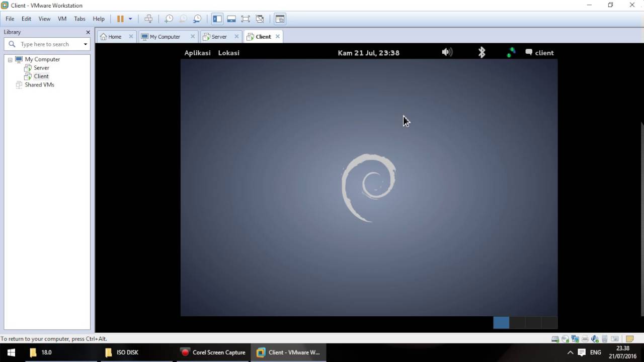Click the hard disk device status icon

tap(555, 339)
